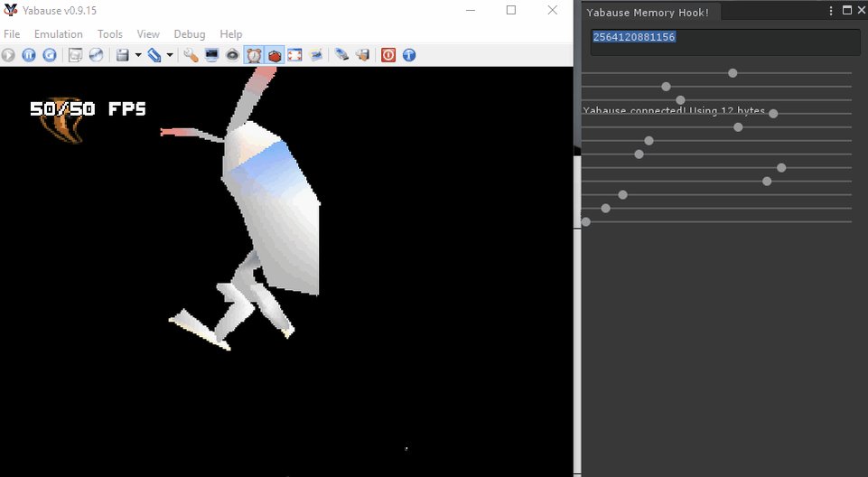This screenshot has width=868, height=477.
Task: Open the View menu
Action: [148, 33]
